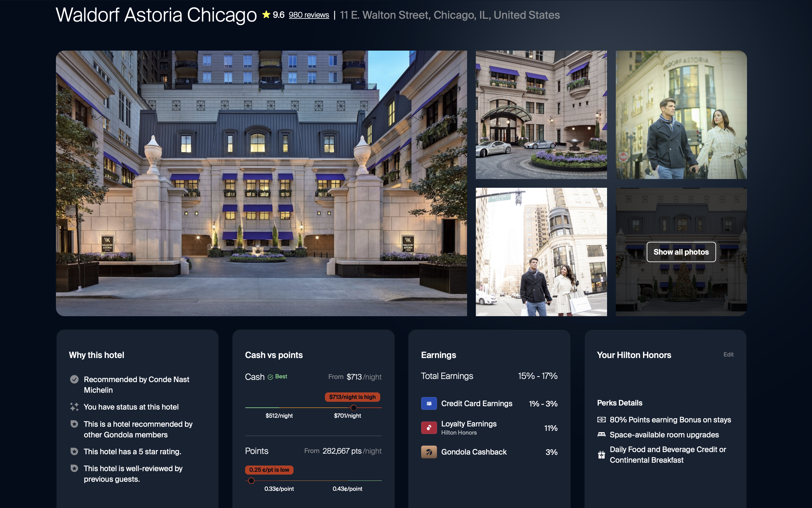812x508 pixels.
Task: Click the Food and Beverage Credit gift icon
Action: tap(601, 455)
